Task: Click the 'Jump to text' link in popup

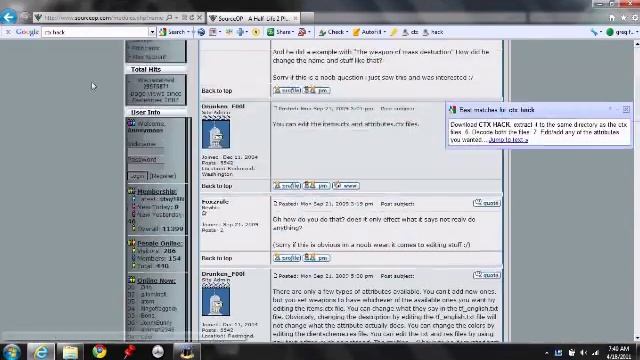Action: click(x=508, y=140)
